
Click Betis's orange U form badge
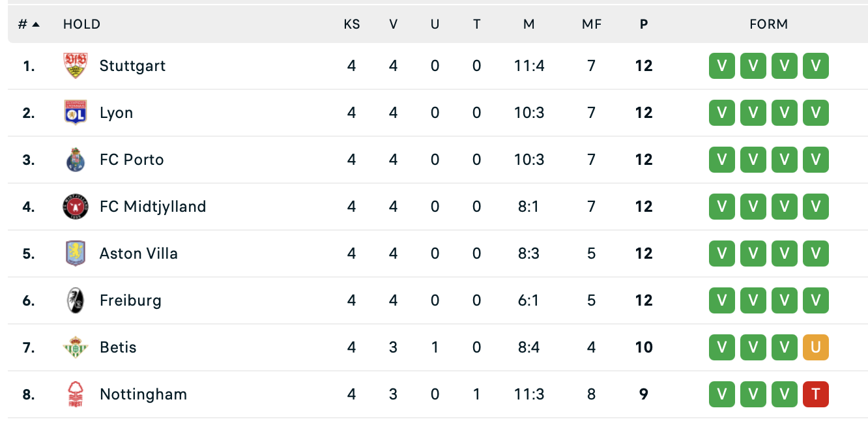pyautogui.click(x=815, y=347)
